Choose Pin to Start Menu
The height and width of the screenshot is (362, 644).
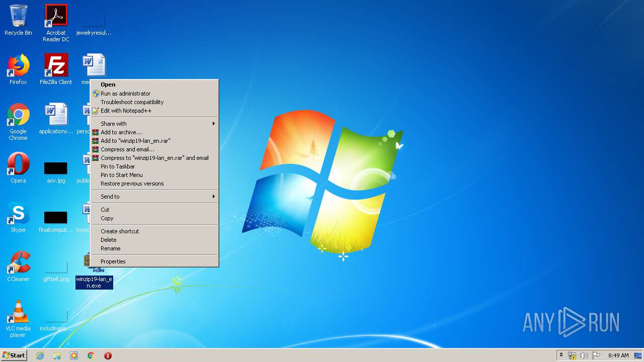pyautogui.click(x=154, y=175)
